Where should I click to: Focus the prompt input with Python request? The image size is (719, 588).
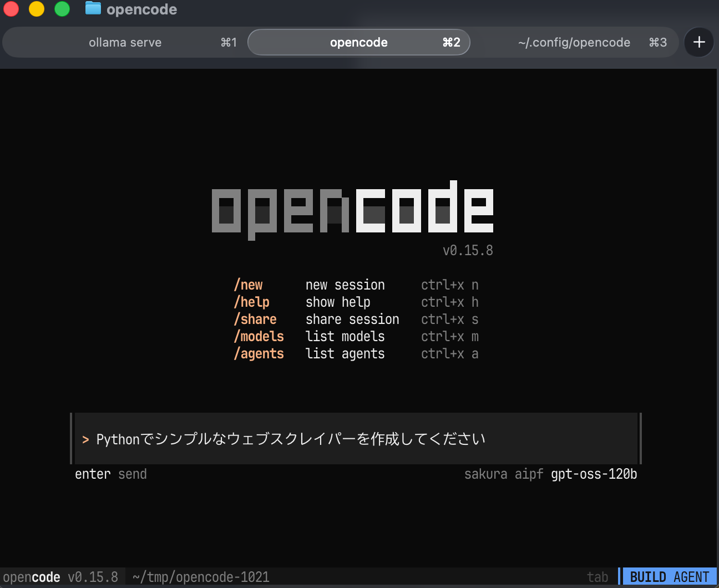click(355, 439)
